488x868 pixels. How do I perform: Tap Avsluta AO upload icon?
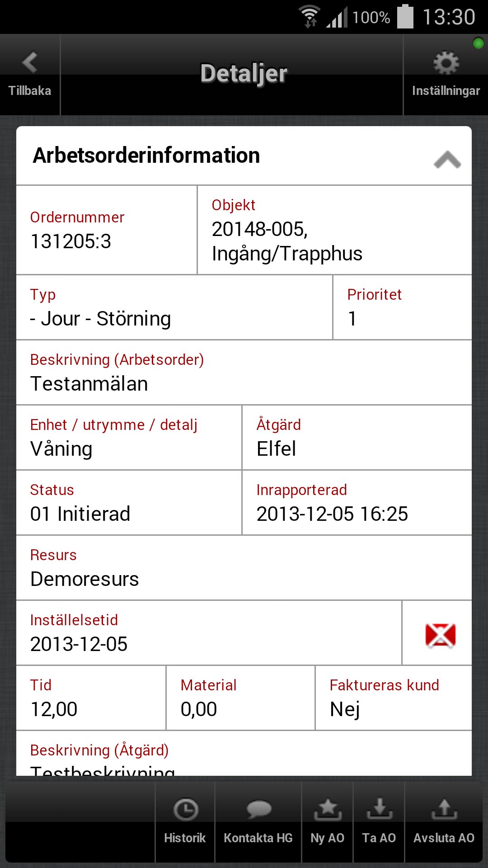[x=444, y=810]
